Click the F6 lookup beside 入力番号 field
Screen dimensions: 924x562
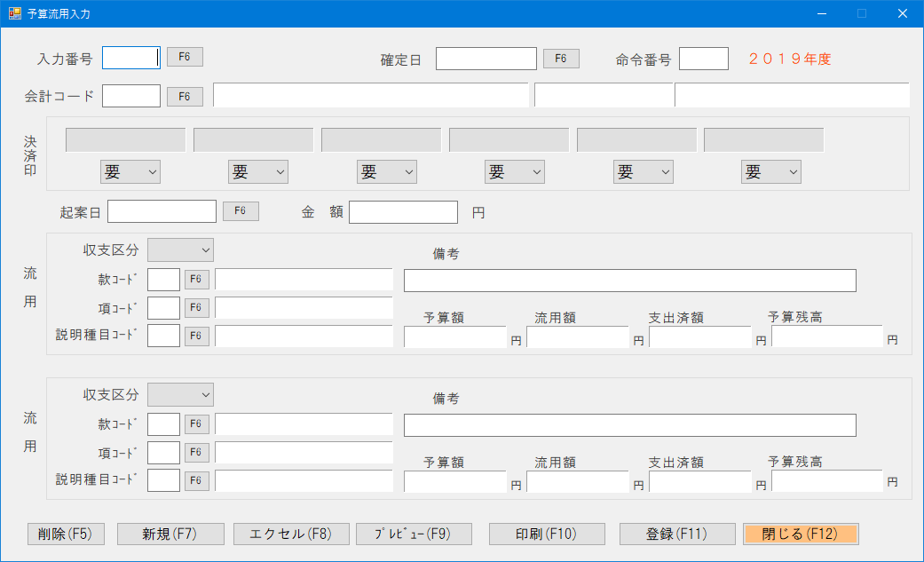coord(186,57)
